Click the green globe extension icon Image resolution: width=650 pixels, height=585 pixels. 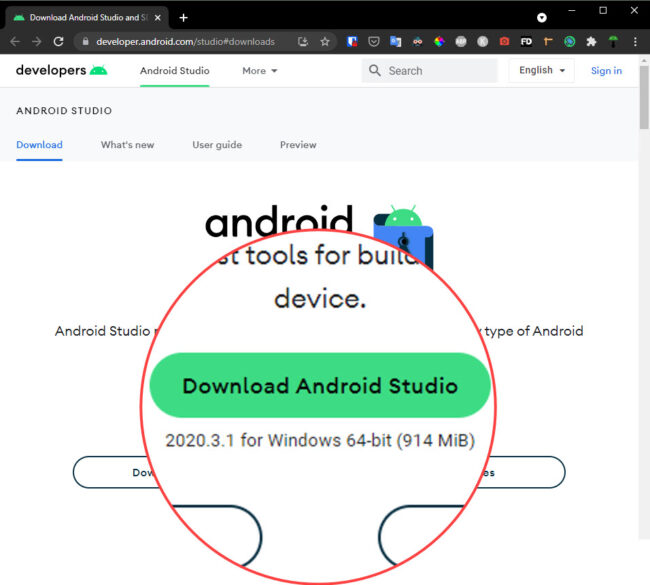pos(570,41)
